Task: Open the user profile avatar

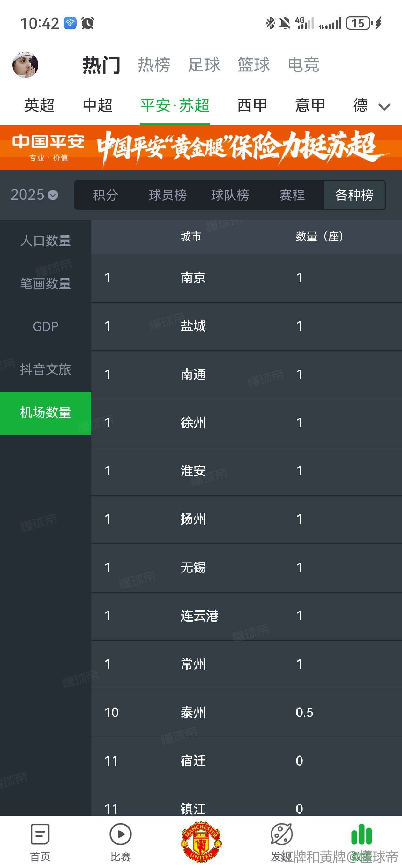Action: [25, 65]
